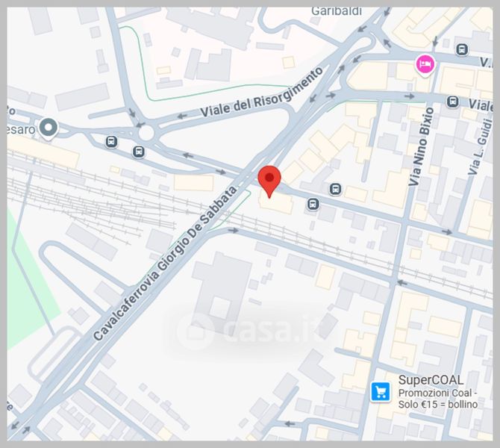Select bus stop just right of roundabout pair's left one

point(138,152)
